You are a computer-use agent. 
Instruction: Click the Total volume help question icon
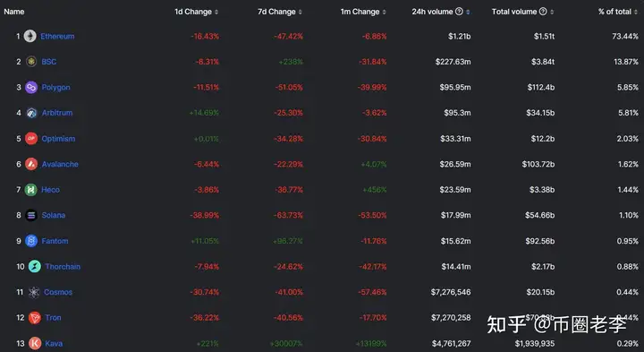[543, 12]
